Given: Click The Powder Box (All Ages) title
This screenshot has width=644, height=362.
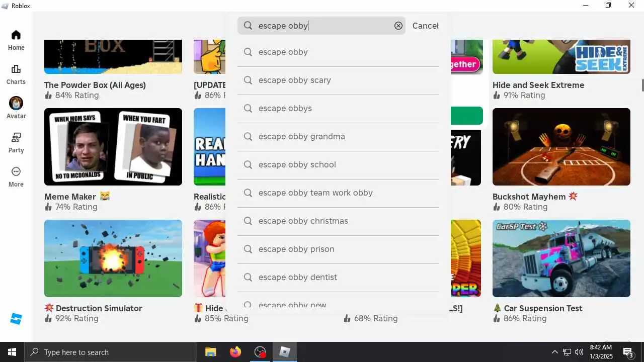Looking at the screenshot, I should 95,85.
